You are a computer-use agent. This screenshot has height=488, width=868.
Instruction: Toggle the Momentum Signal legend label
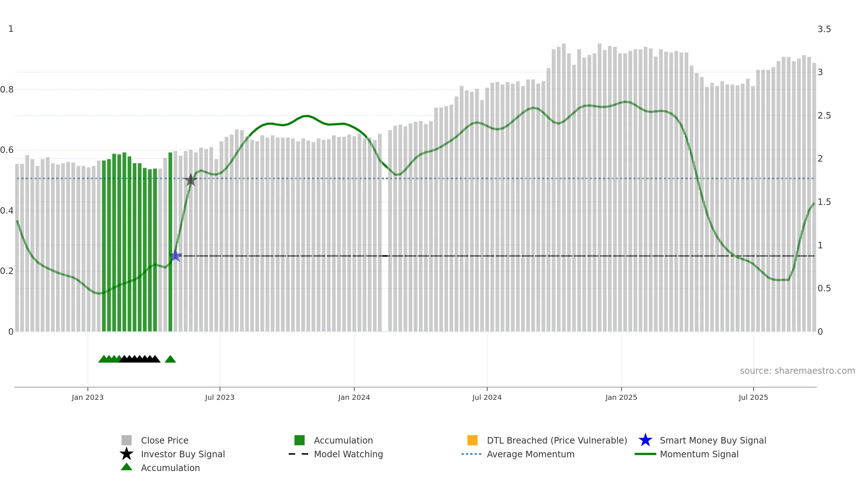click(699, 454)
